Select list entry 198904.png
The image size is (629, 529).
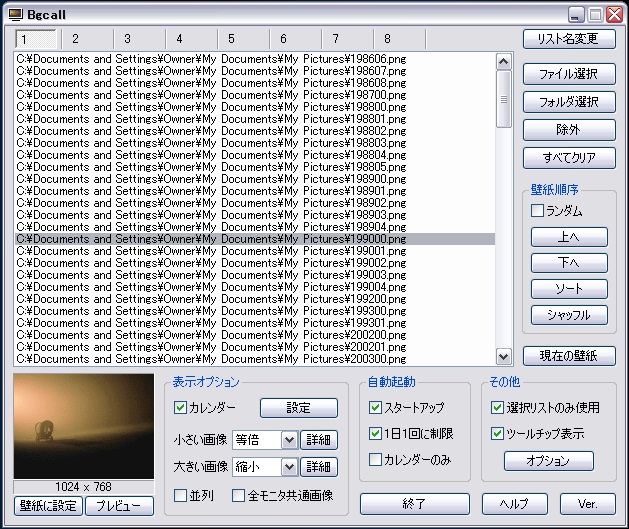(255, 227)
